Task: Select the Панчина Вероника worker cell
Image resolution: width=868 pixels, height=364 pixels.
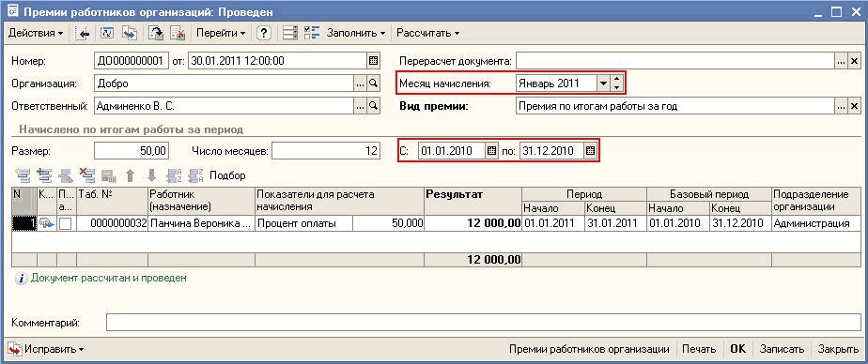Action: click(201, 223)
